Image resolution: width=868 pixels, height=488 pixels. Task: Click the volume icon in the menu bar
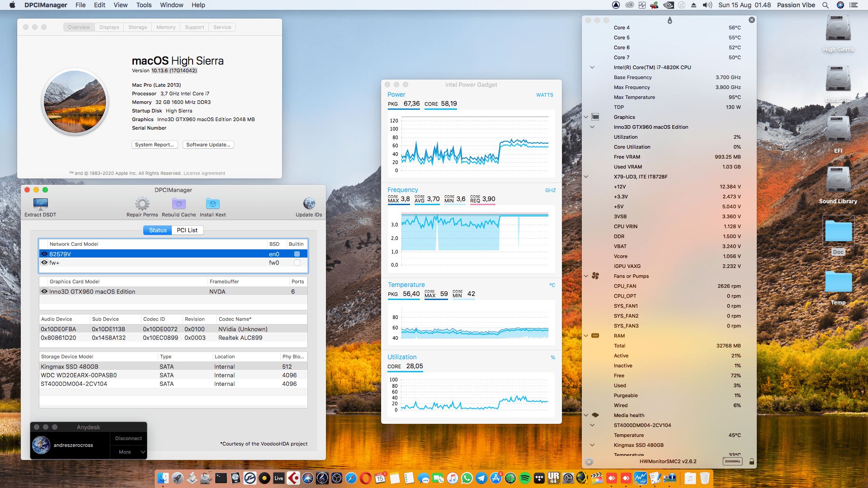707,5
